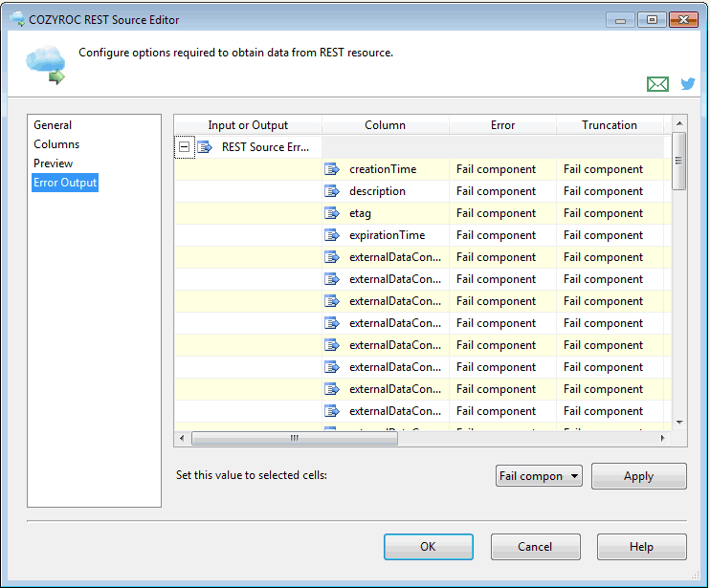Click the expirationTime column icon
The width and height of the screenshot is (710, 588).
pyautogui.click(x=332, y=235)
